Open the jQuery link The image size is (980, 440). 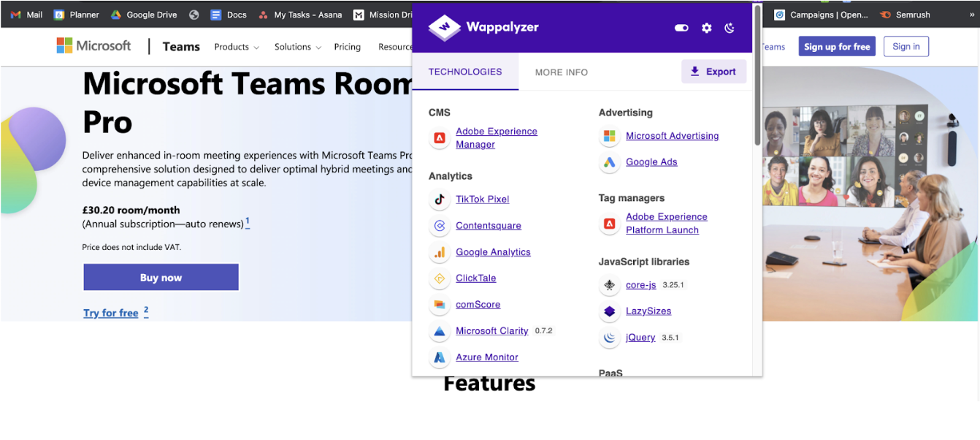[x=640, y=338]
